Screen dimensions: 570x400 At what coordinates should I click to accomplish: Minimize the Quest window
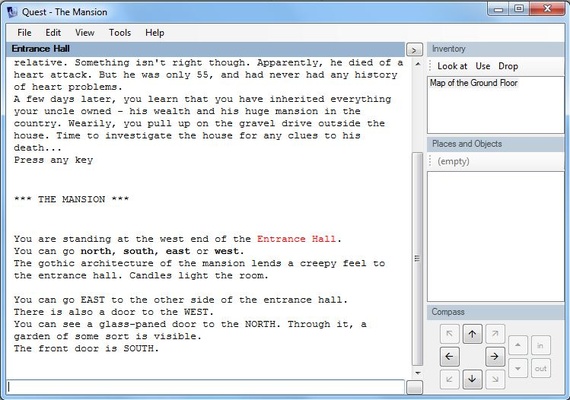[498, 9]
